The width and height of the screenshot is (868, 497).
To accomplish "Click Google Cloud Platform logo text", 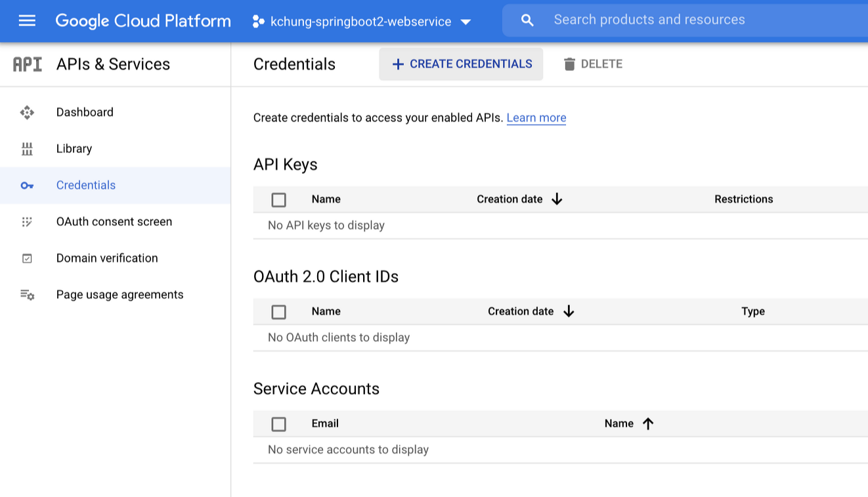I will click(x=143, y=21).
